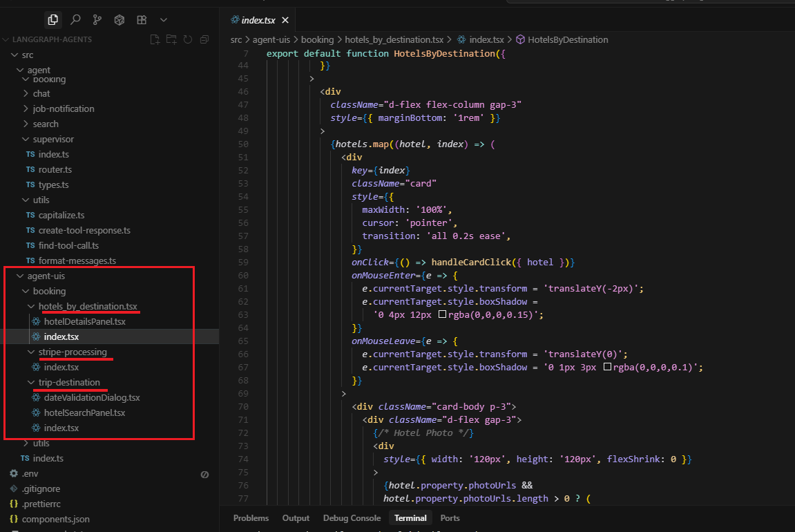Collapse the agent-uis folder

click(x=46, y=276)
